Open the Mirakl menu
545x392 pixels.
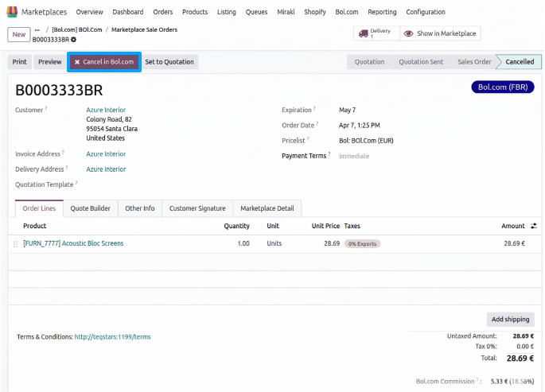[x=286, y=12]
